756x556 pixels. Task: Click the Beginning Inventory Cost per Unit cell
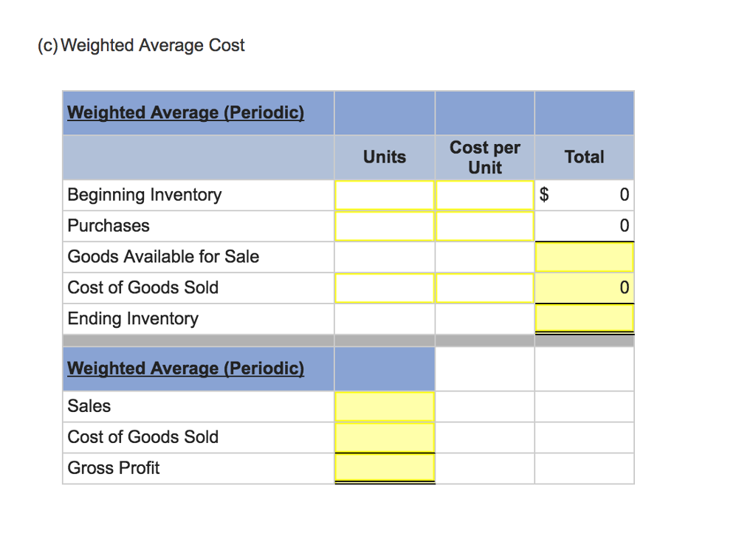(484, 194)
